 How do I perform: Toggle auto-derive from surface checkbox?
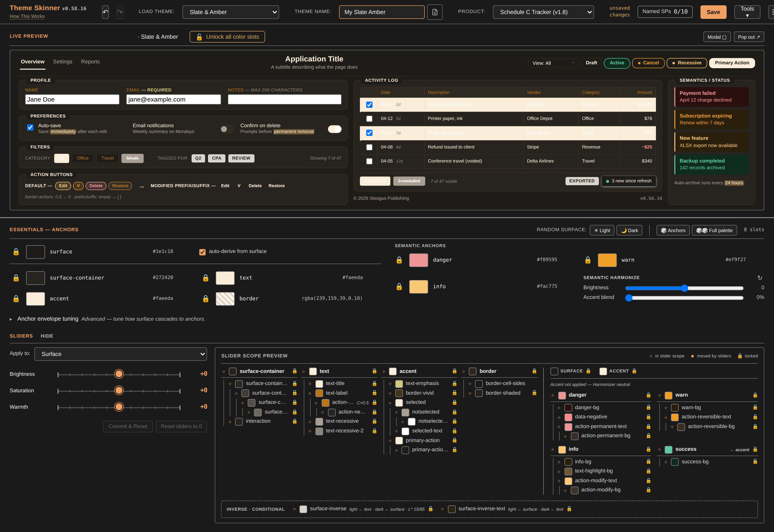pos(202,252)
